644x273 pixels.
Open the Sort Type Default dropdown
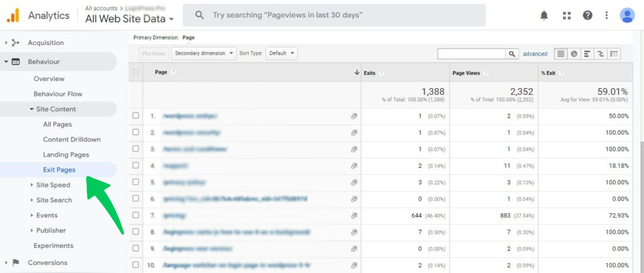(x=282, y=53)
